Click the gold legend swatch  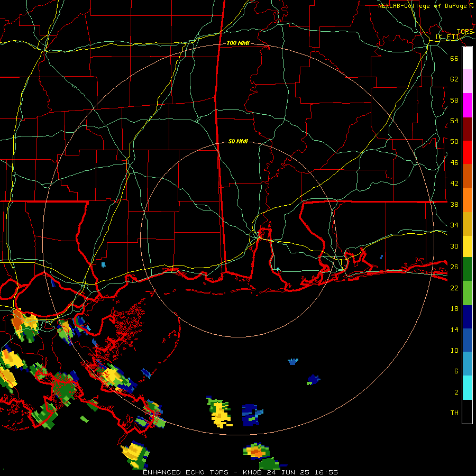point(467,224)
